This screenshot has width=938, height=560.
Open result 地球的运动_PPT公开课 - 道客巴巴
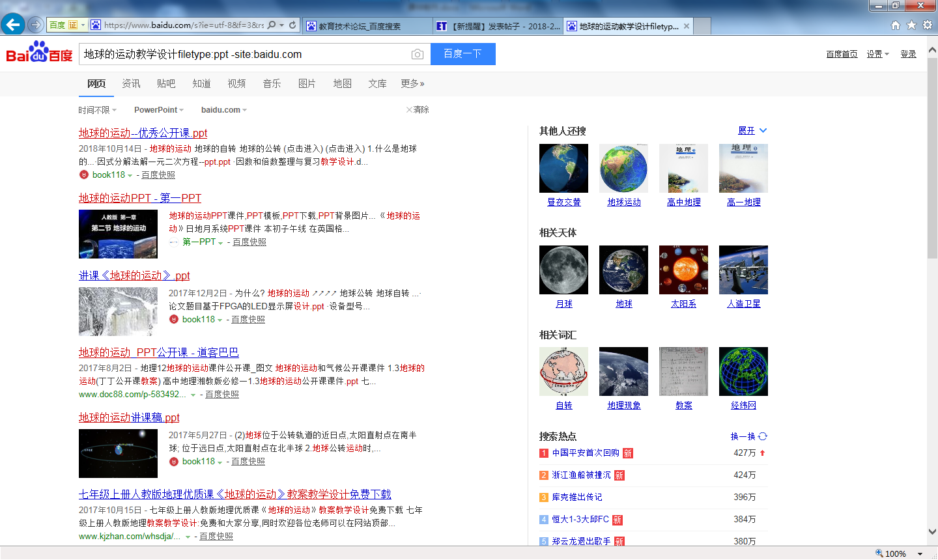[x=159, y=352]
